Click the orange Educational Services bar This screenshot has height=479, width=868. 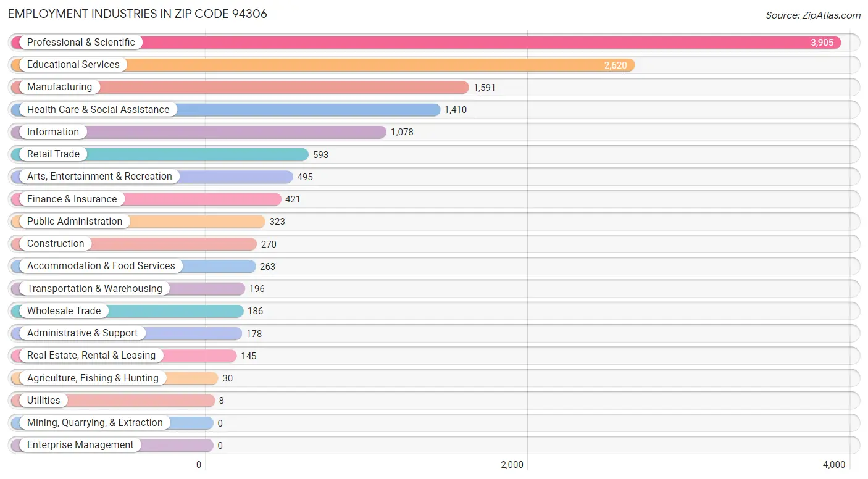(x=323, y=65)
